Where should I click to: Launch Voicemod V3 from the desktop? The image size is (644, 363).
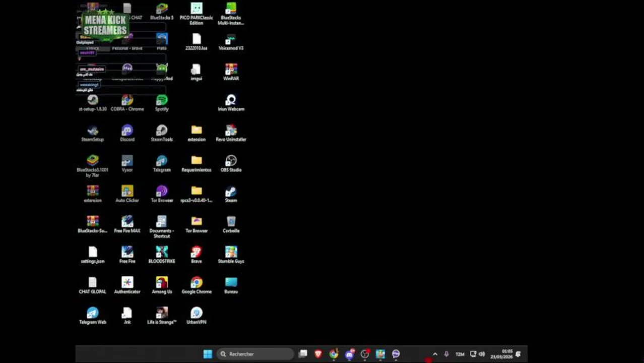point(231,42)
